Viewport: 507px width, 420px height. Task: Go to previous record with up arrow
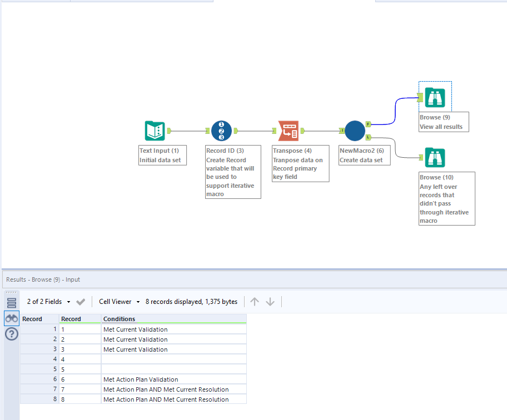coord(255,302)
